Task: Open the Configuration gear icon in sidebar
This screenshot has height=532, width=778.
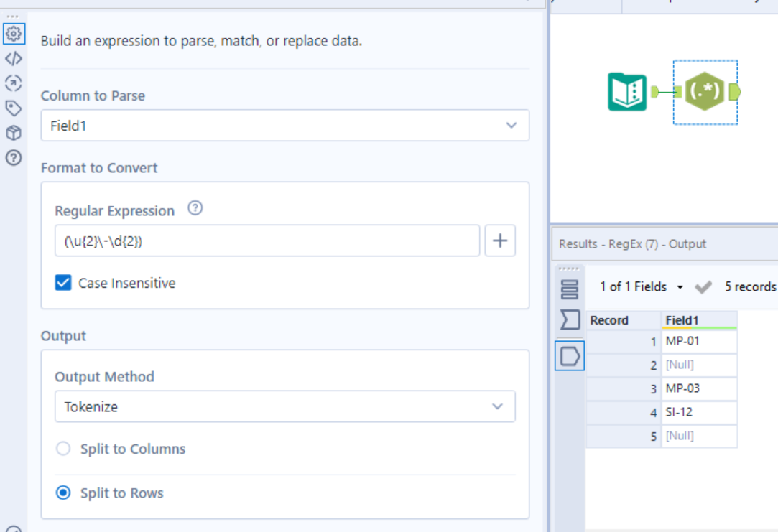Action: [x=14, y=33]
